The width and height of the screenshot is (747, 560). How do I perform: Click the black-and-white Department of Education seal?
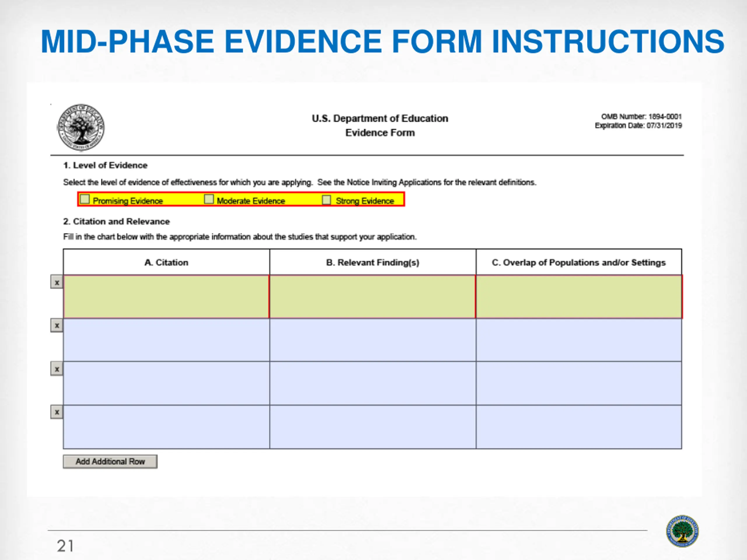tap(81, 127)
